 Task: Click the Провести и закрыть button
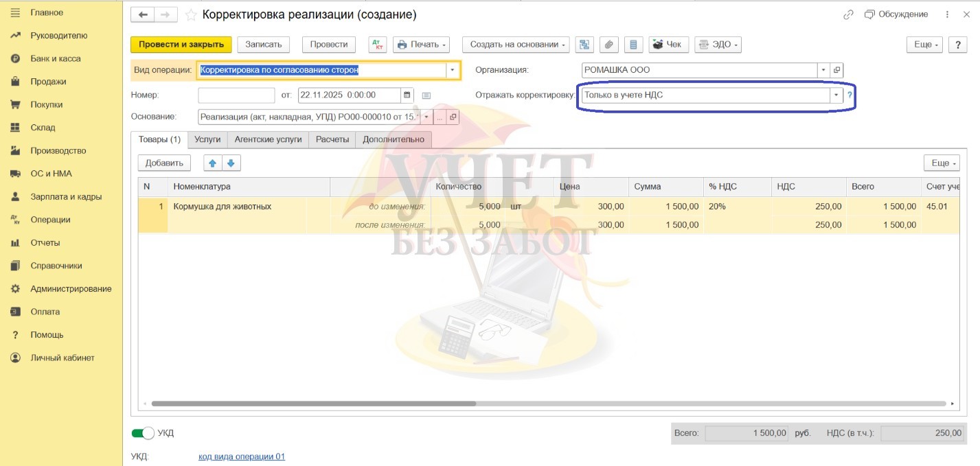point(181,45)
